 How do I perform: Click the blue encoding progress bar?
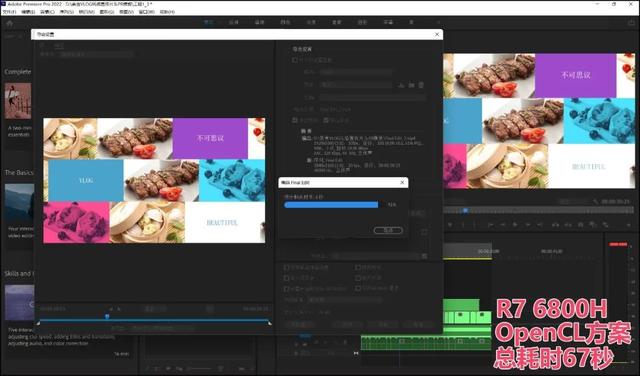click(x=331, y=205)
